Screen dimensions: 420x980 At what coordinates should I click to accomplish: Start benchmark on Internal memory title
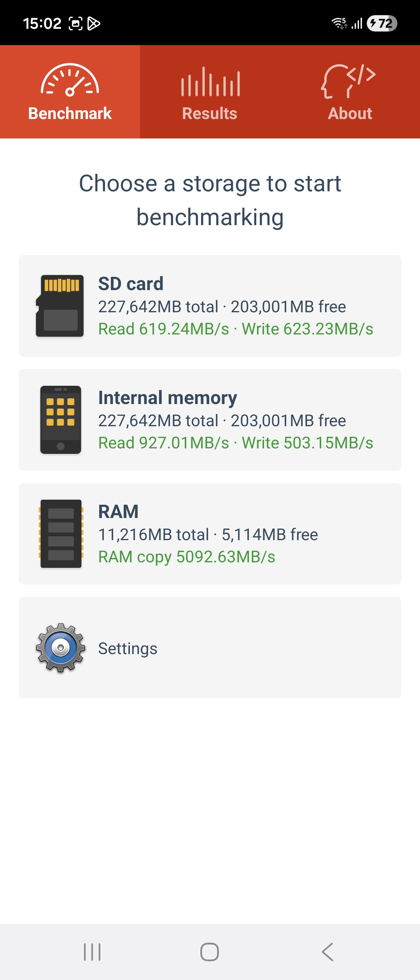click(168, 398)
